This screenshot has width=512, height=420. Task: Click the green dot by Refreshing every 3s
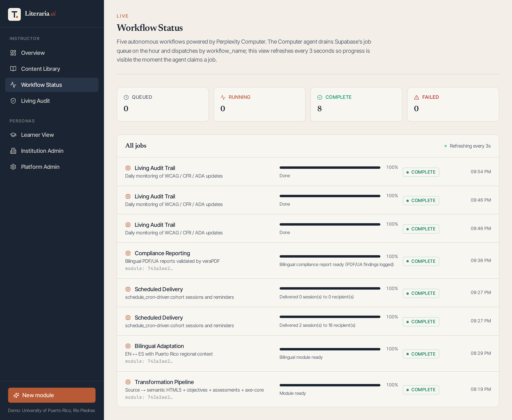click(x=445, y=146)
